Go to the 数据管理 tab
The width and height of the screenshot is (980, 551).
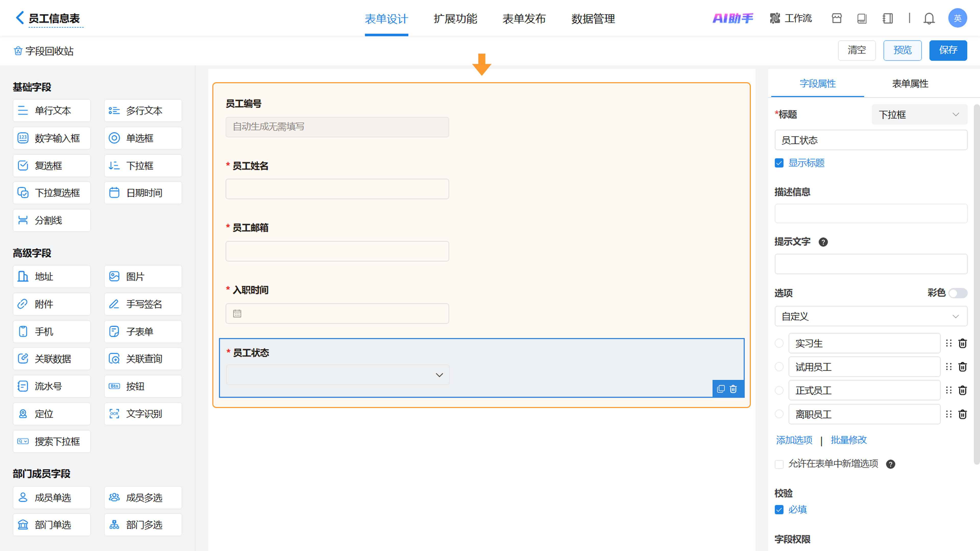(x=593, y=18)
